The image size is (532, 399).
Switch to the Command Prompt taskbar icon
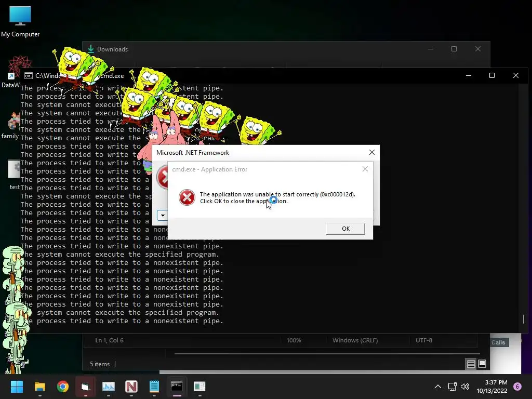point(177,387)
